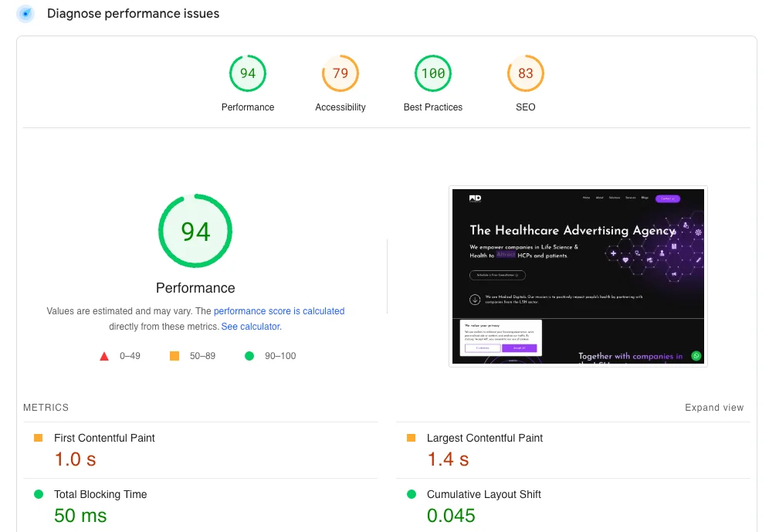769x532 pixels.
Task: Click the 1.4 s value
Action: (448, 459)
